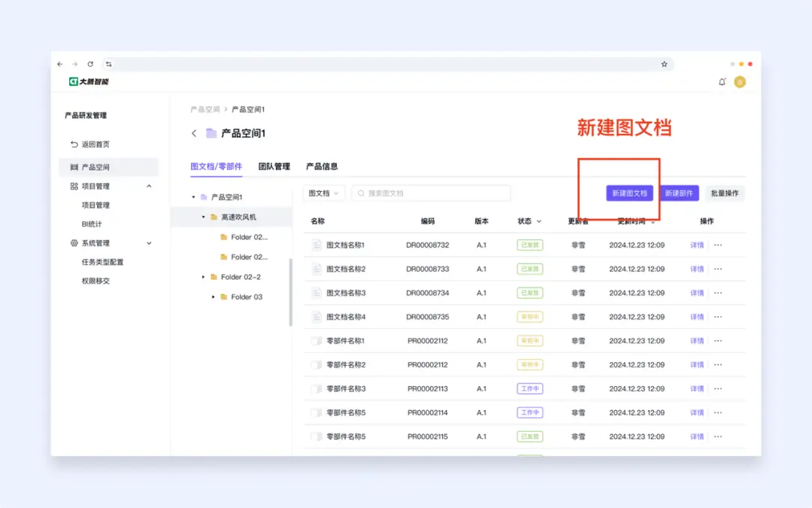Screen dimensions: 812x508
Task: Click the 新建图文档 button
Action: point(630,193)
